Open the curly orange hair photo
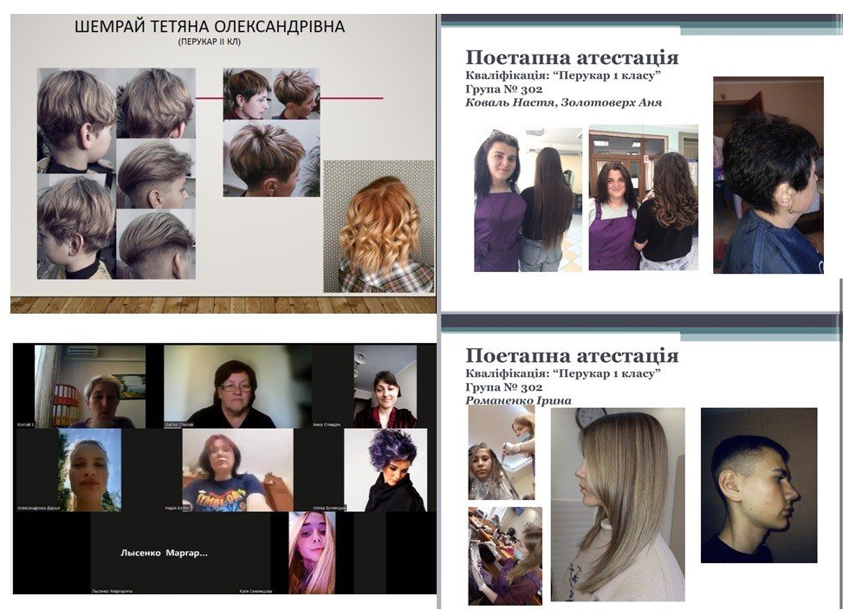This screenshot has width=843, height=616. pos(379,226)
